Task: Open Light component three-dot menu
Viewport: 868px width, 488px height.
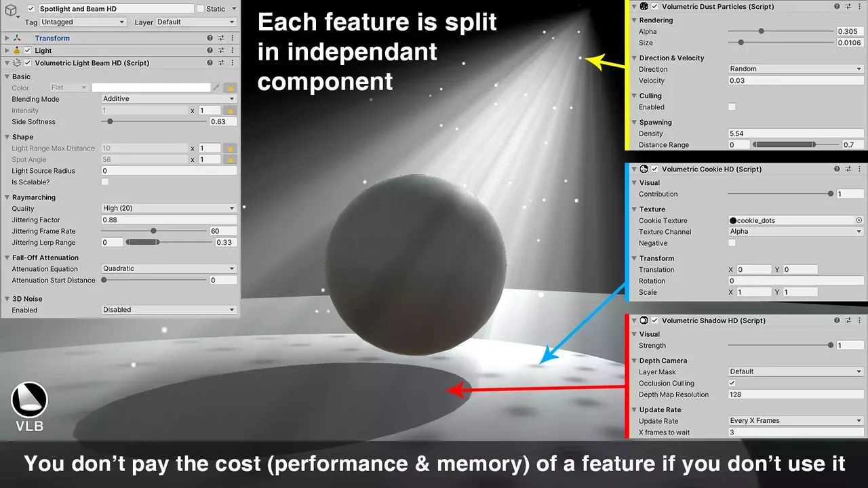Action: 233,51
